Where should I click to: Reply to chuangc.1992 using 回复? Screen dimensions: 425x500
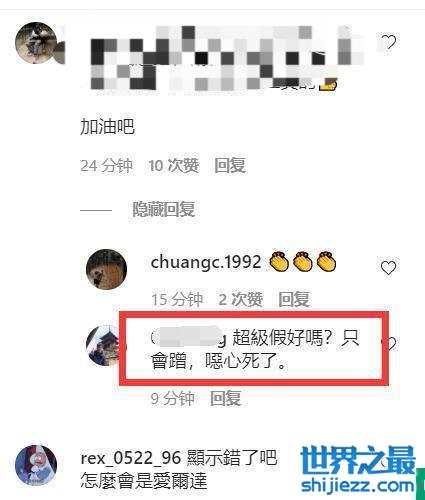click(x=294, y=299)
